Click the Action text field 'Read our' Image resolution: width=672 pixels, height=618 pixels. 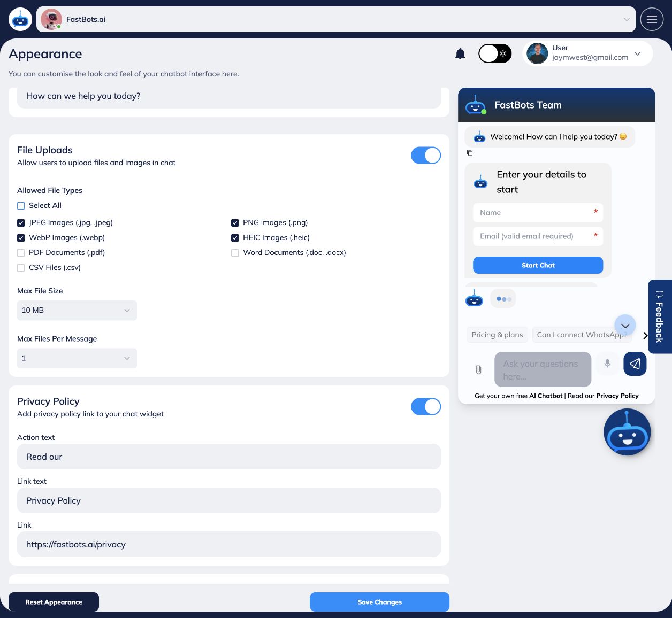click(229, 457)
